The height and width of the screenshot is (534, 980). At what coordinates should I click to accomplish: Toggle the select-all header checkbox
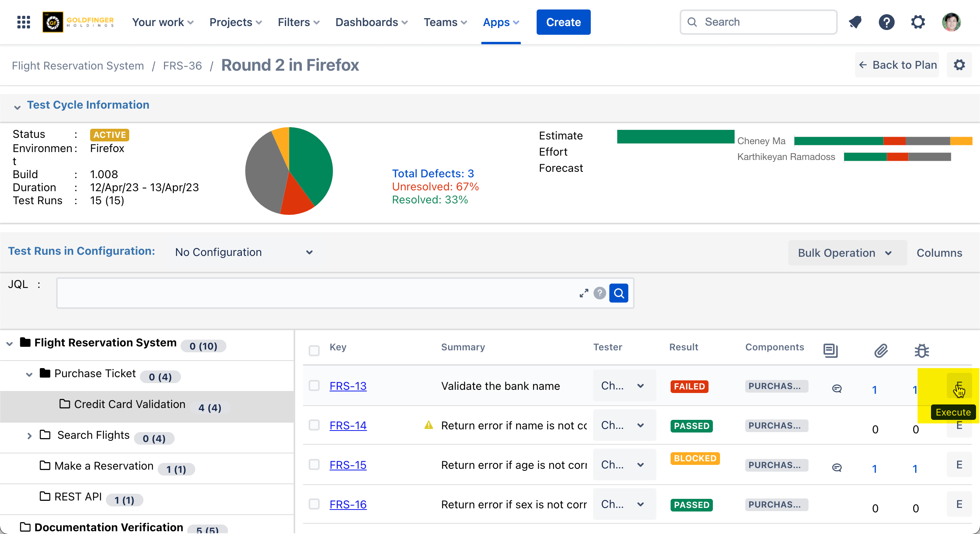click(x=314, y=350)
